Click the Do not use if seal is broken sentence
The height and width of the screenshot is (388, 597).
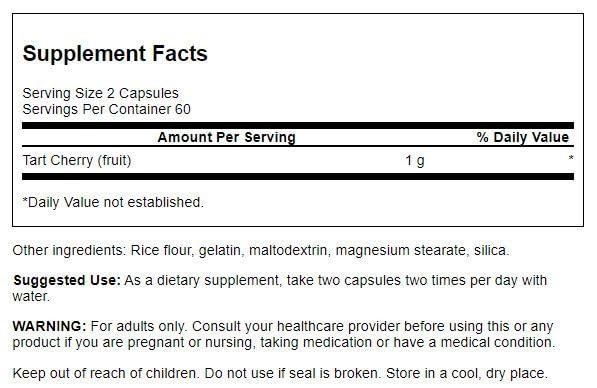pyautogui.click(x=292, y=373)
